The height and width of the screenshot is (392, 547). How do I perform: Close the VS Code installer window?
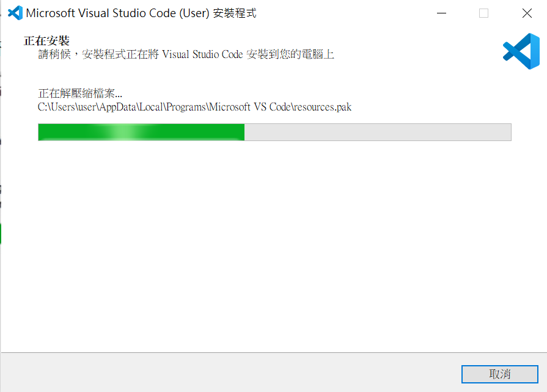527,13
